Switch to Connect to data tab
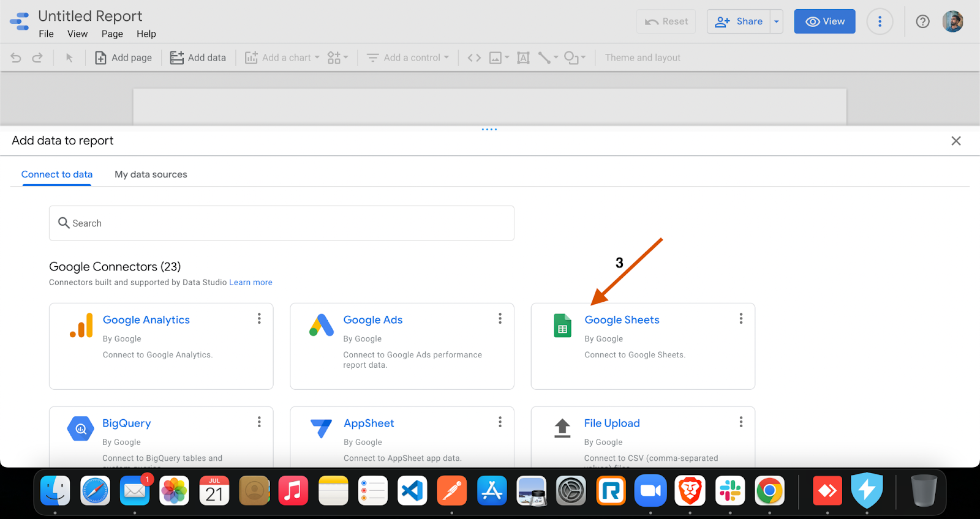980x519 pixels. [x=57, y=174]
